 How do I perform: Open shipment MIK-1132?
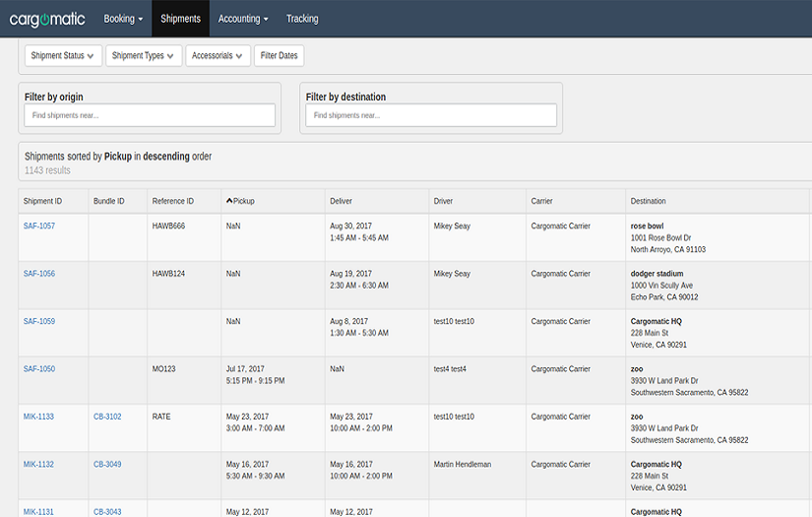(x=38, y=464)
